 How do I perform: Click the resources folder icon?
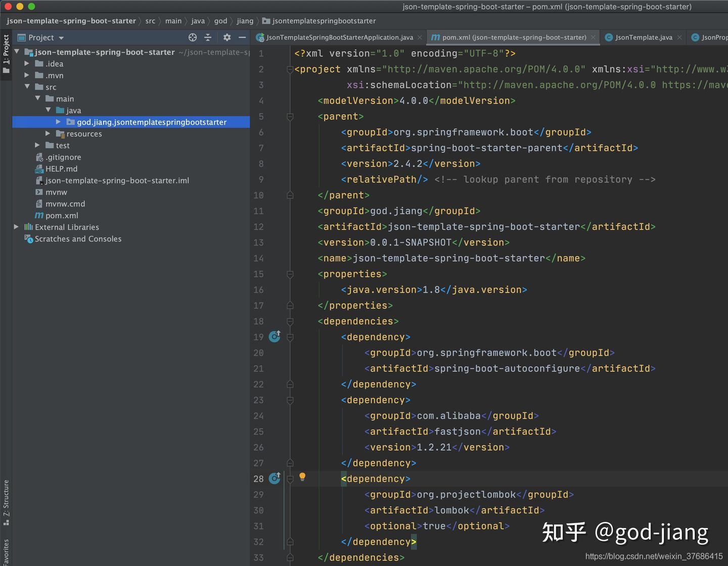(60, 134)
